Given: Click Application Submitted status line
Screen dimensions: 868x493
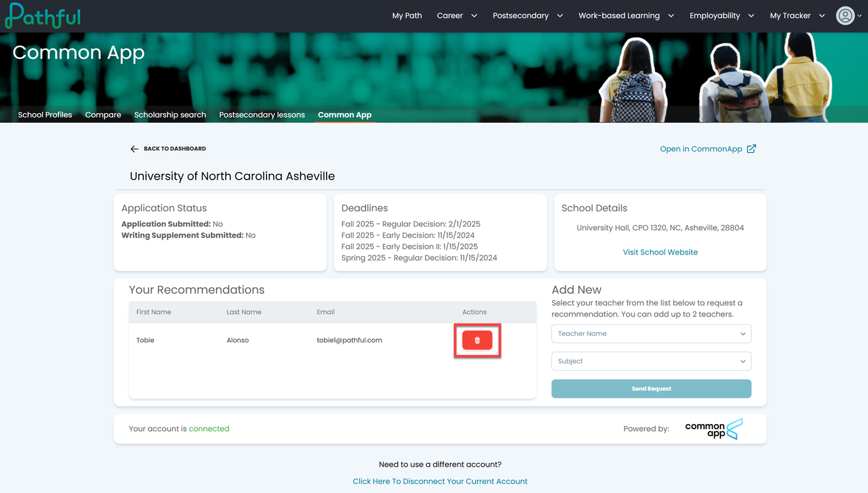Looking at the screenshot, I should 172,224.
